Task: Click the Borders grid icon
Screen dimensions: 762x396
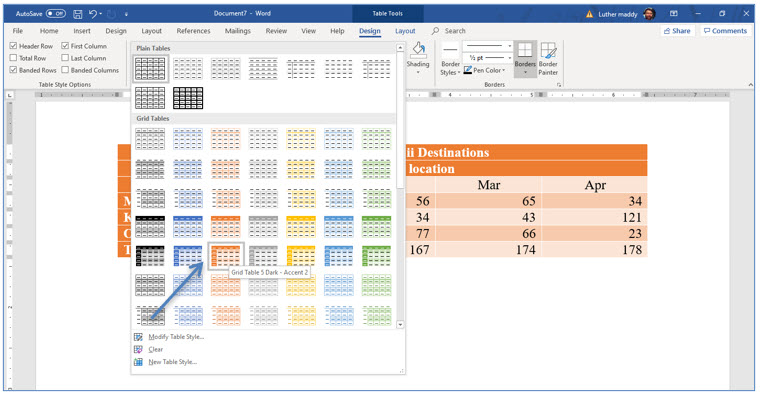Action: [x=525, y=50]
